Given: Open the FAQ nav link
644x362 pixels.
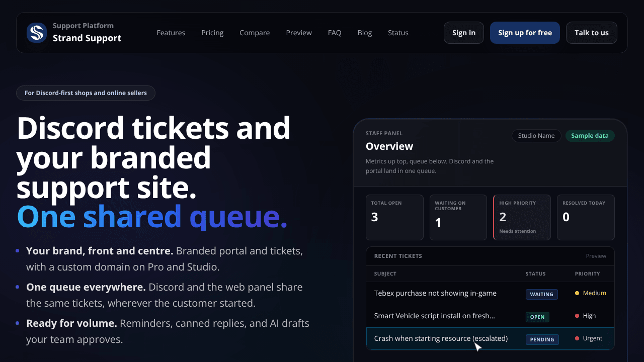Looking at the screenshot, I should click(335, 33).
